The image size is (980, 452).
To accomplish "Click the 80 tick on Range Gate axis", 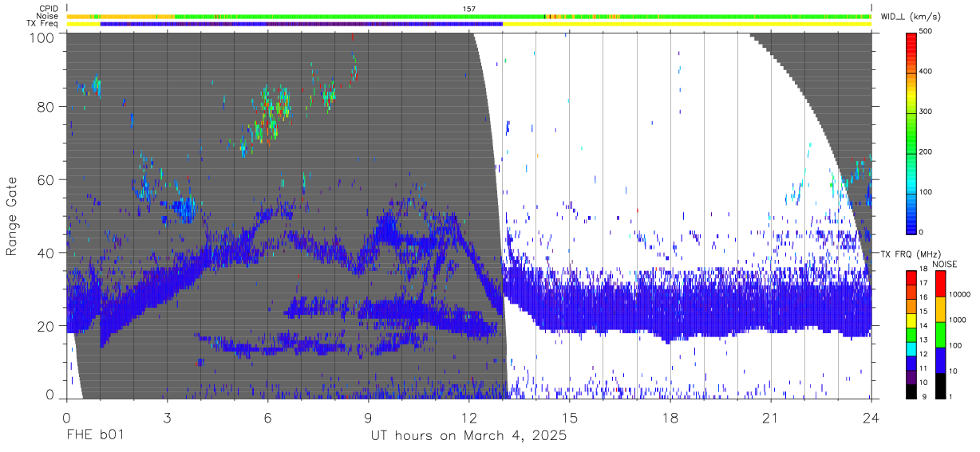I will click(47, 107).
